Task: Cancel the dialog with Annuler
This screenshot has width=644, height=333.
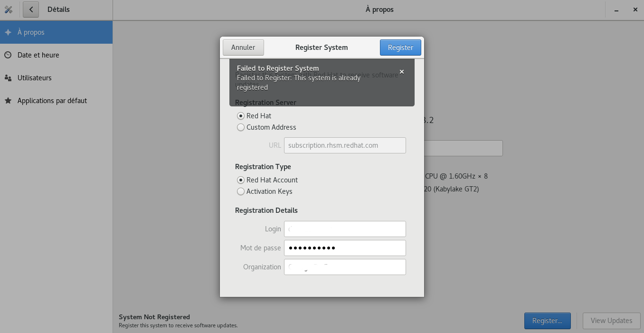Action: [x=243, y=48]
